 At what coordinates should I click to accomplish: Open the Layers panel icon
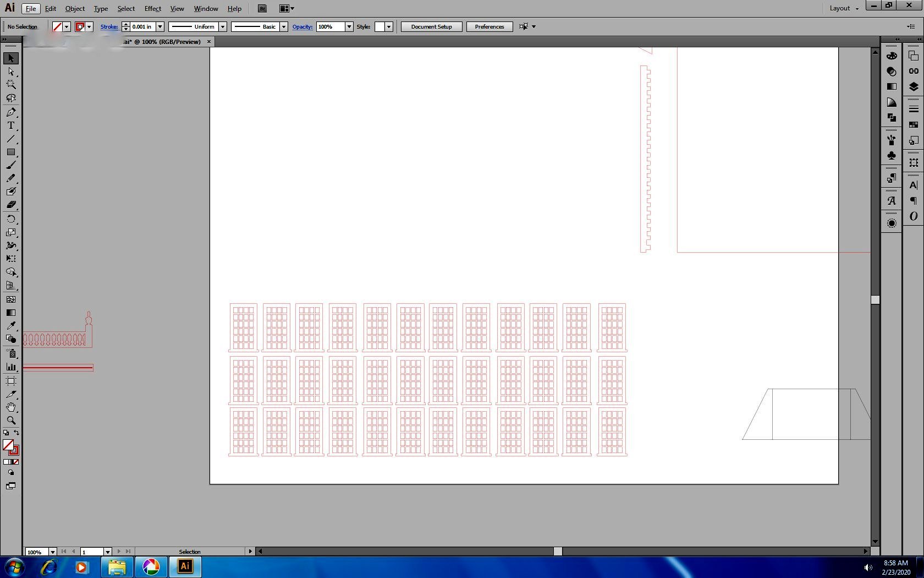pyautogui.click(x=914, y=87)
